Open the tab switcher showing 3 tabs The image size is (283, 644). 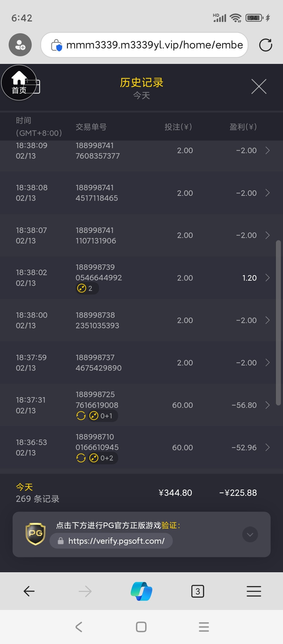point(198,591)
